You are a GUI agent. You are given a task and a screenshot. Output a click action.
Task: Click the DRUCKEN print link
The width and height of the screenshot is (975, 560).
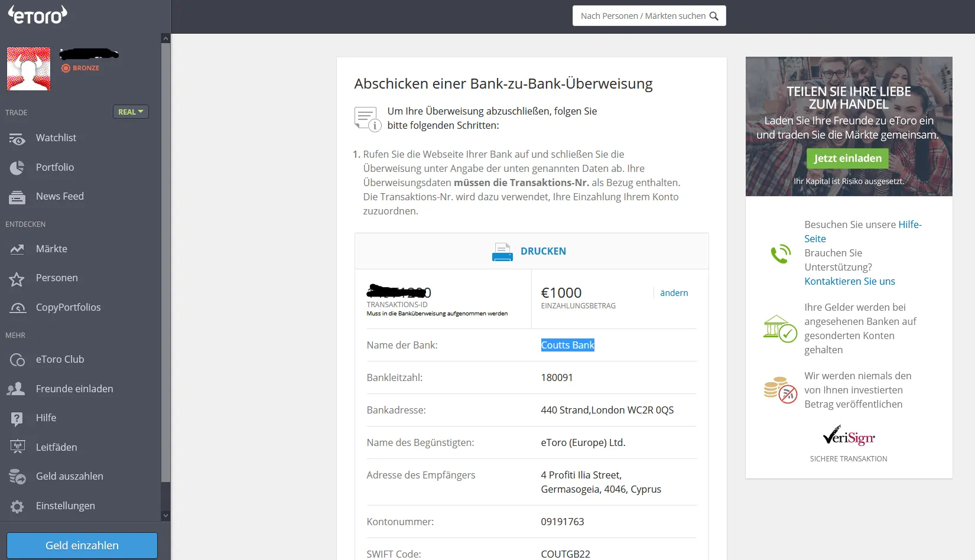(x=543, y=251)
